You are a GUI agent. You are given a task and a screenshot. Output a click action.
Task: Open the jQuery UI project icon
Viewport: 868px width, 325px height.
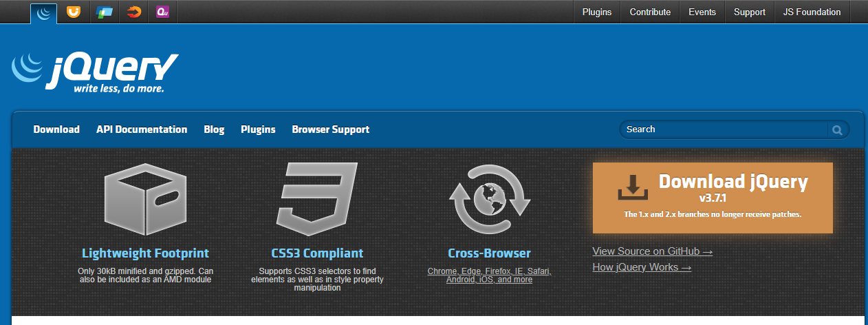tap(72, 12)
